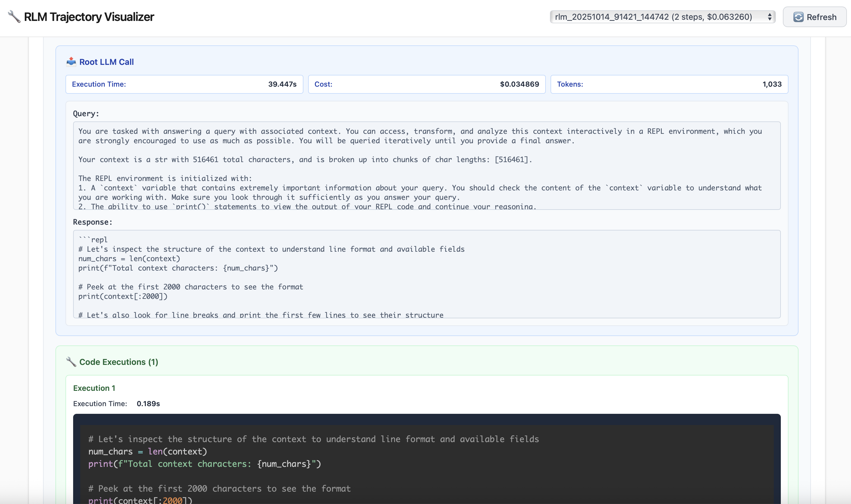The image size is (851, 504).
Task: Click inside the Query text box
Action: click(x=426, y=165)
